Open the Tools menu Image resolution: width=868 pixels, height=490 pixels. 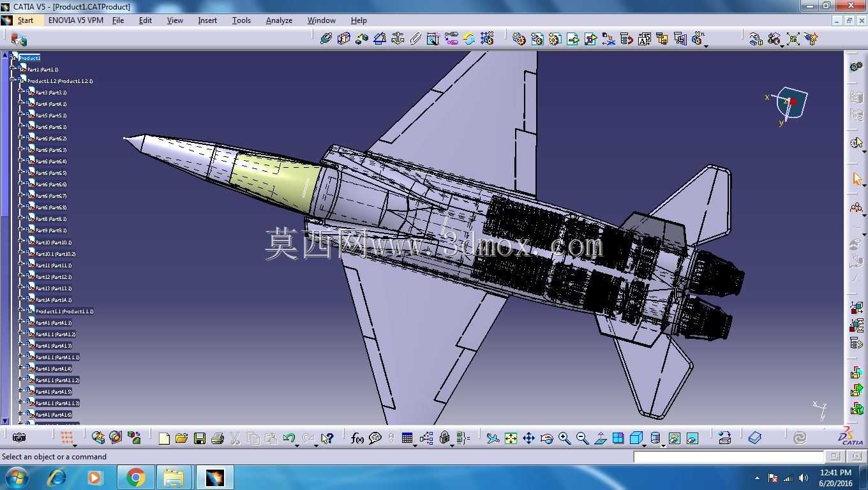(x=241, y=20)
